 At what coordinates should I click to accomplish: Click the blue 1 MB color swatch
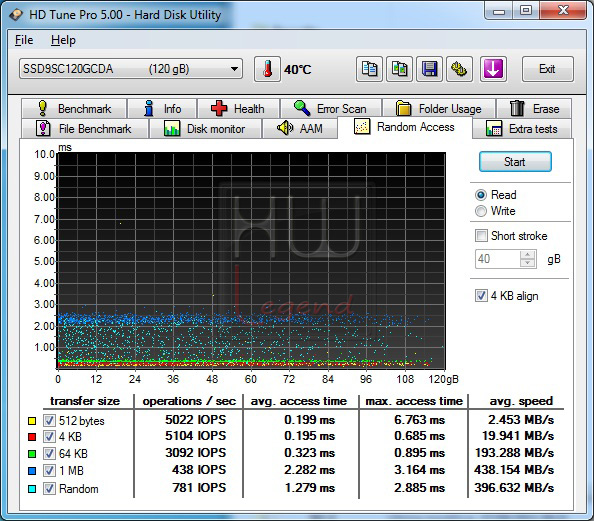[32, 471]
